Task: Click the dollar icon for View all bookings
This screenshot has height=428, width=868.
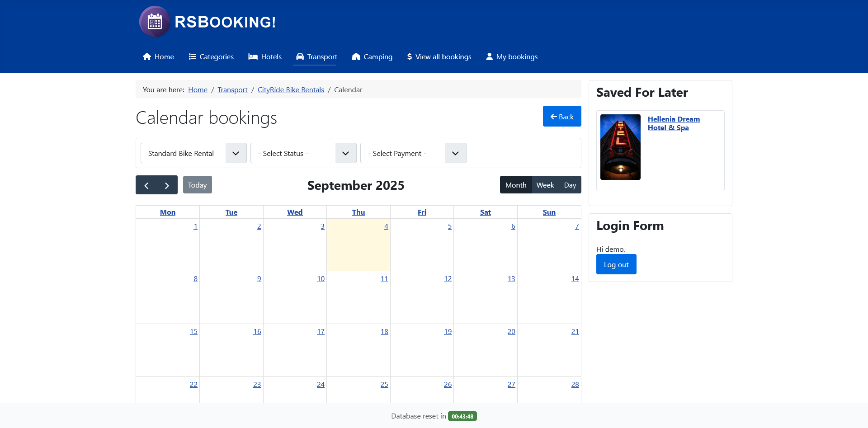Action: coord(410,56)
